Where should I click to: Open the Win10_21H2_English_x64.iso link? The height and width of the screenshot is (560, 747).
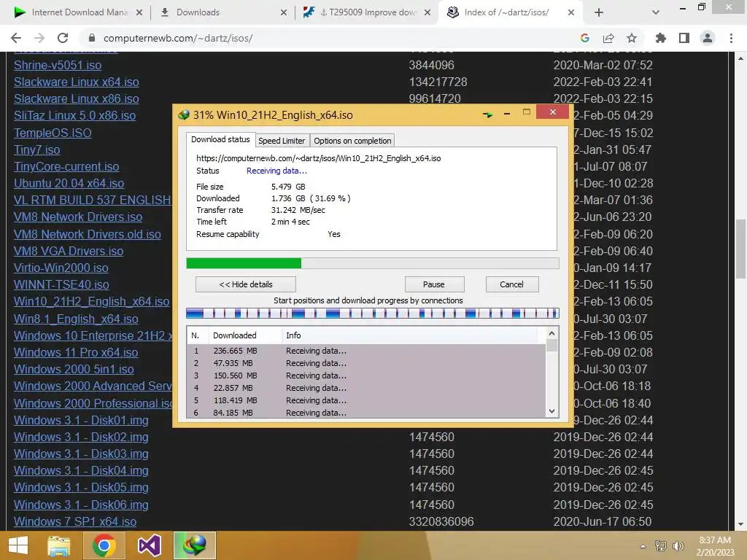[x=91, y=301]
